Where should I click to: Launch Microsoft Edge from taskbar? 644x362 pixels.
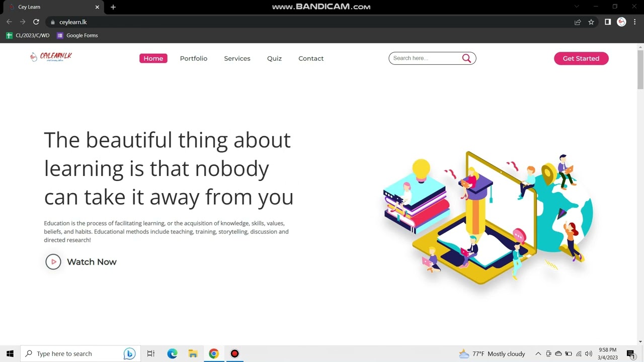[172, 353]
